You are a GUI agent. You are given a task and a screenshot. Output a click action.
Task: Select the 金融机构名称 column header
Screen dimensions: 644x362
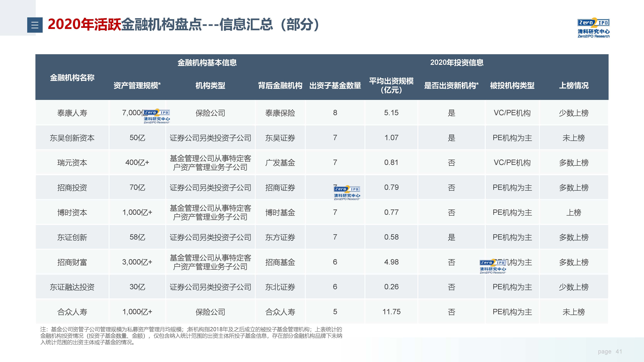72,78
